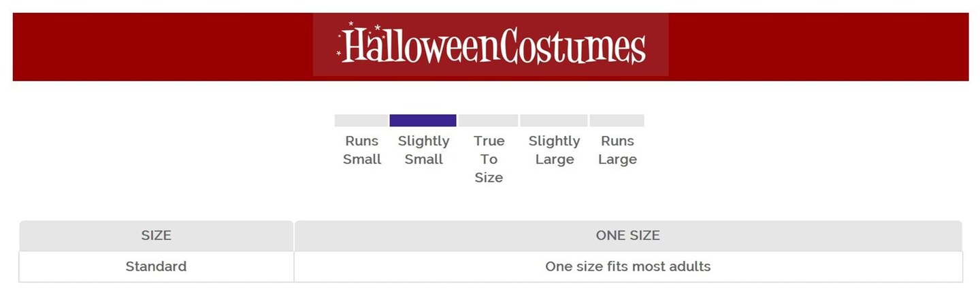This screenshot has width=980, height=301.
Task: Click the "True To Size" text label
Action: [x=489, y=159]
